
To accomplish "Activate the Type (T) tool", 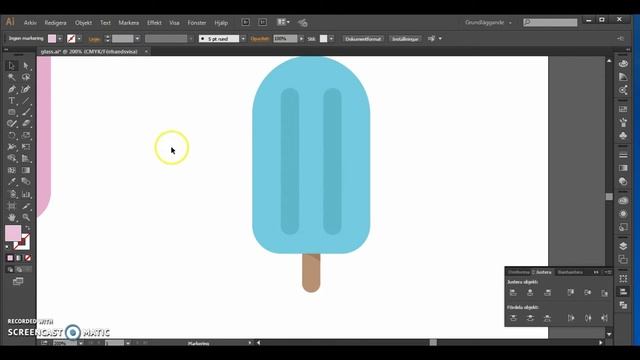I will (x=11, y=100).
